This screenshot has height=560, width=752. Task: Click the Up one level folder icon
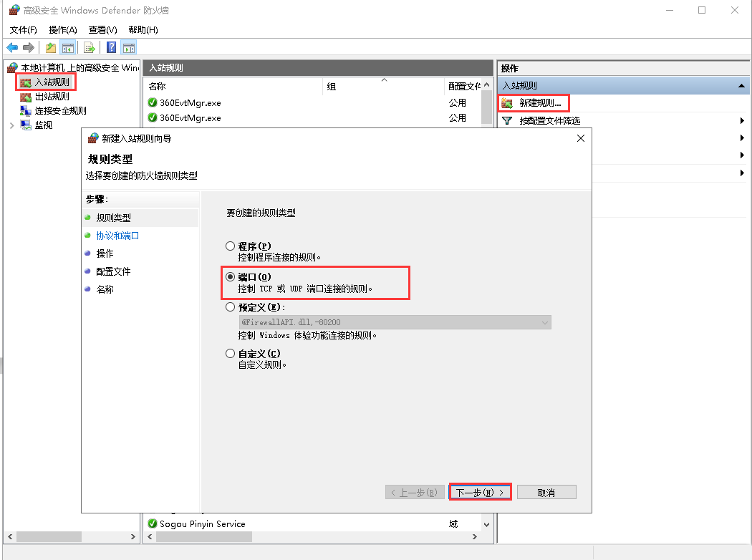[x=50, y=47]
